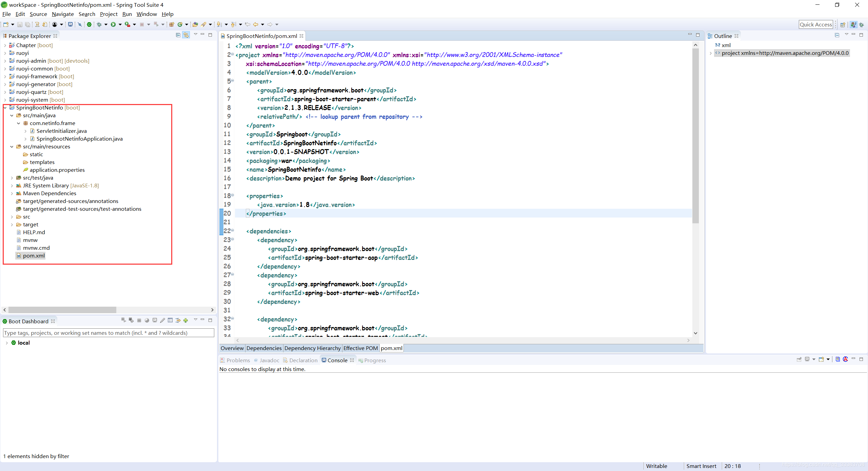868x471 pixels.
Task: Click the Console pin icon
Action: pos(799,359)
